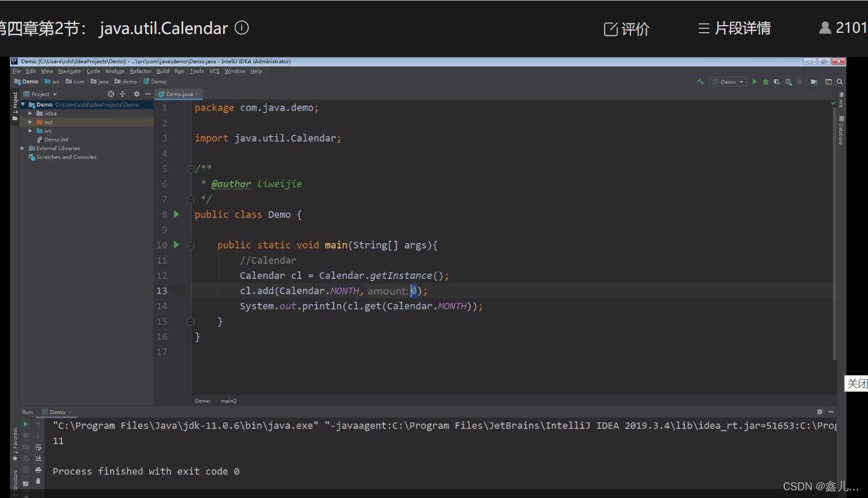Select Scratches and Consoles tree item
Viewport: 868px width, 498px height.
63,157
